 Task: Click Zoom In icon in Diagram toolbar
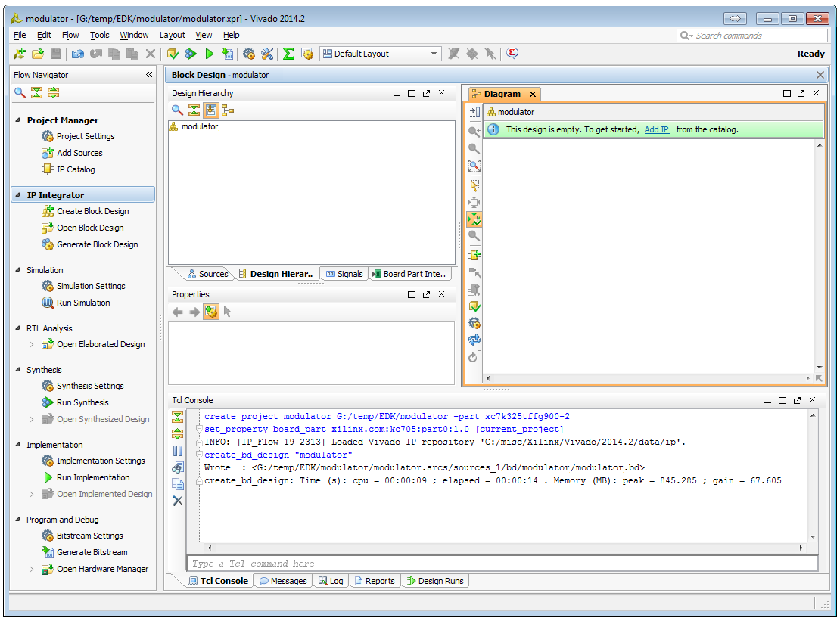point(474,131)
